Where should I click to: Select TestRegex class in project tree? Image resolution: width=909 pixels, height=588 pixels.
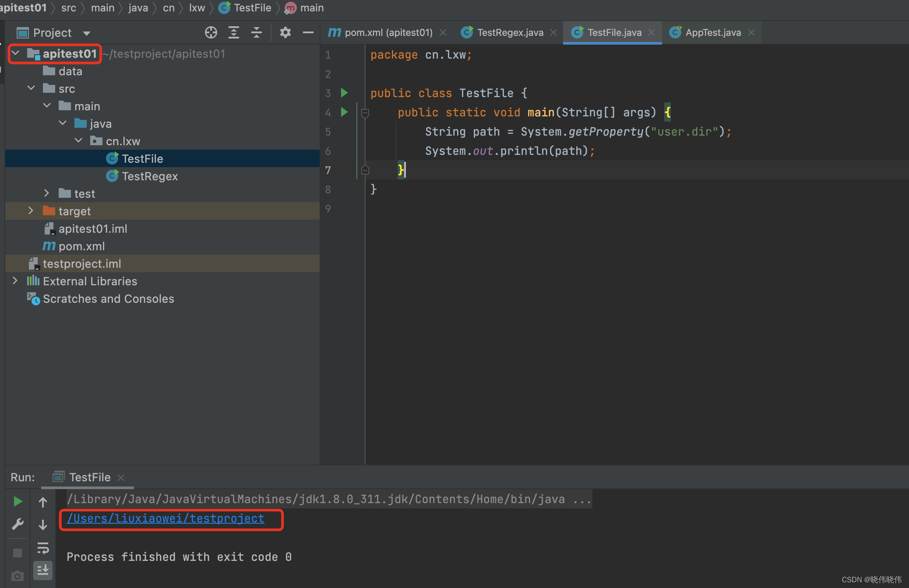tap(149, 176)
